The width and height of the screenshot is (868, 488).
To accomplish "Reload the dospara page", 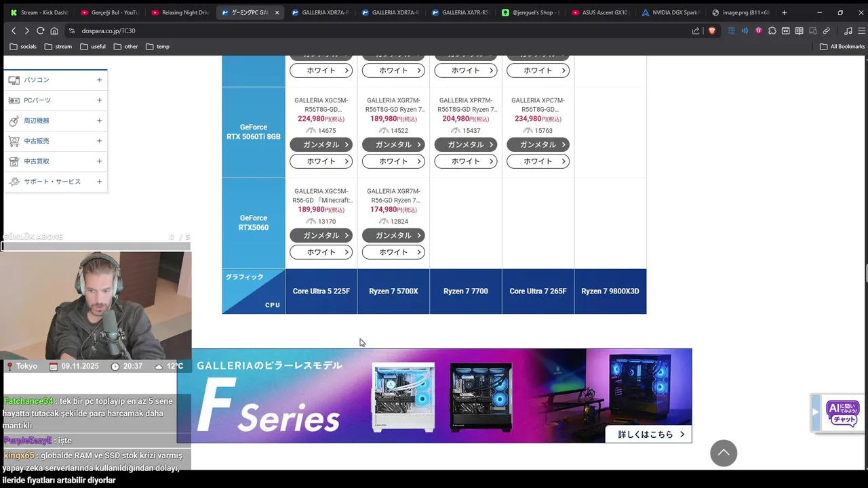I will [x=40, y=30].
